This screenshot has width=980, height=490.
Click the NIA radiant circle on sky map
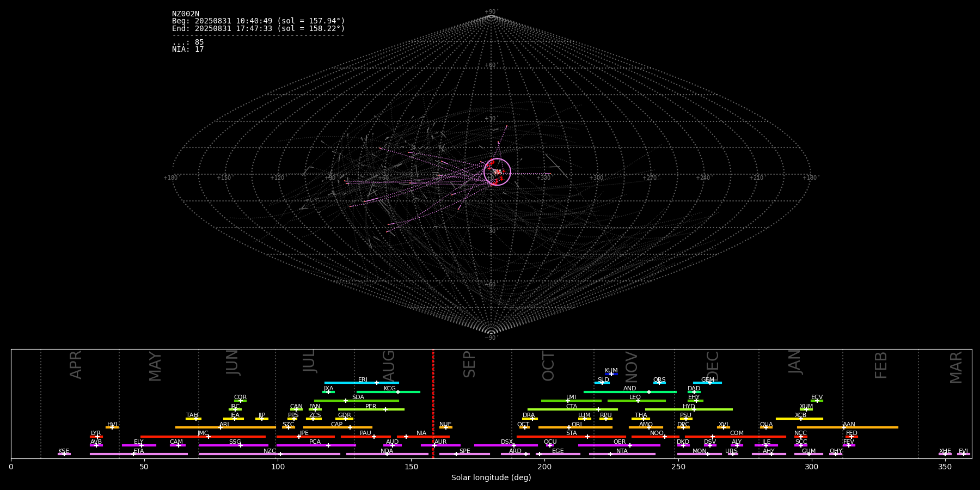(x=497, y=172)
